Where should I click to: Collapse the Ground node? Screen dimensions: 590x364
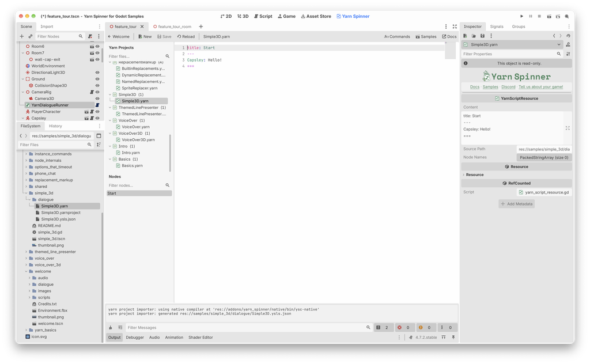[x=23, y=79]
